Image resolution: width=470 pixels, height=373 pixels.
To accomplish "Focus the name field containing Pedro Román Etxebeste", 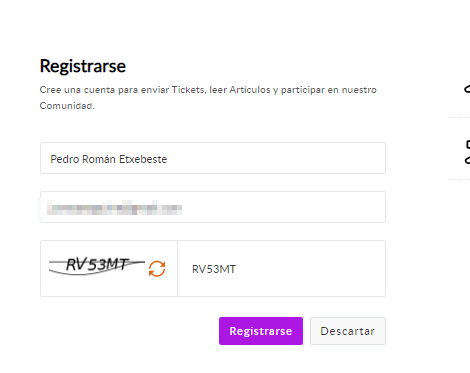I will tap(213, 158).
